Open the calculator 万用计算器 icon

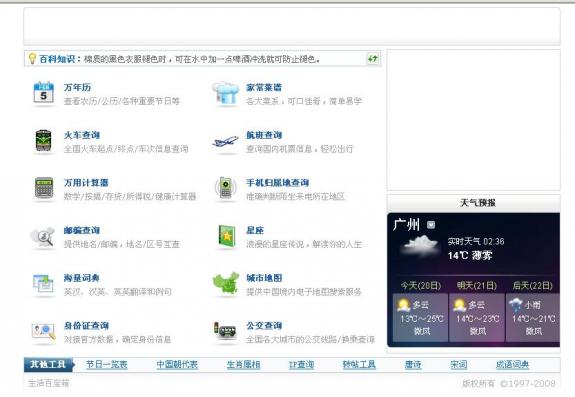[44, 188]
